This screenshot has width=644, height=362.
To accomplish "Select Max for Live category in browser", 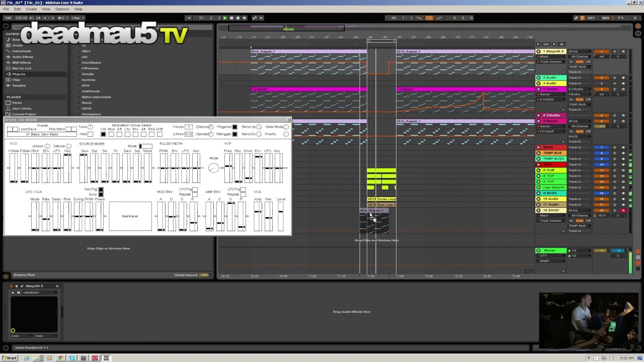I will 22,68.
